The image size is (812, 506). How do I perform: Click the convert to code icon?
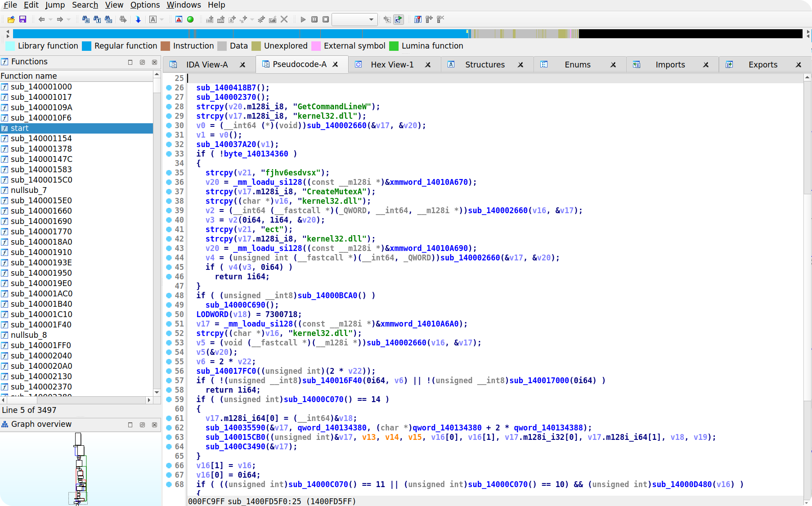(210, 19)
